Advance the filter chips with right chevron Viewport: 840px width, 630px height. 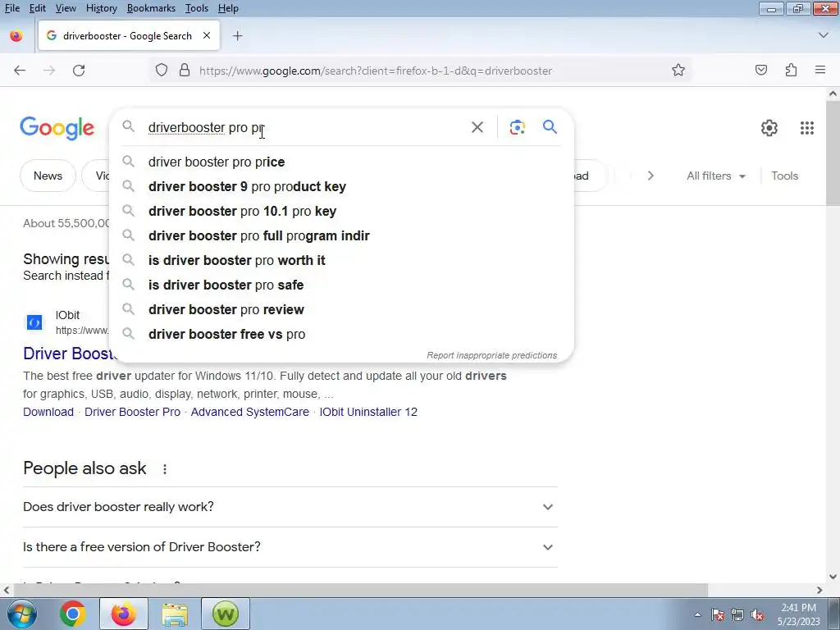[x=651, y=176]
